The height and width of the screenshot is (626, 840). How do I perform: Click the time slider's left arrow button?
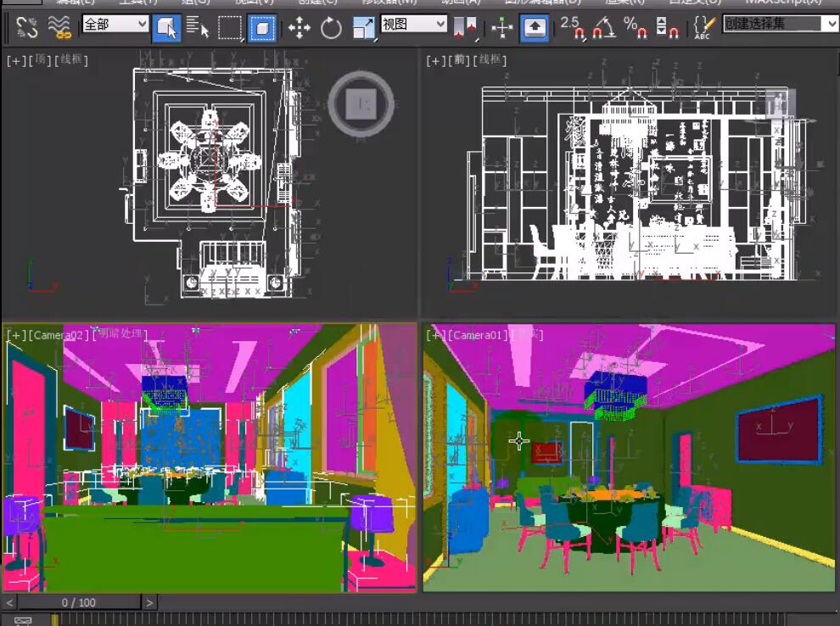(9, 602)
